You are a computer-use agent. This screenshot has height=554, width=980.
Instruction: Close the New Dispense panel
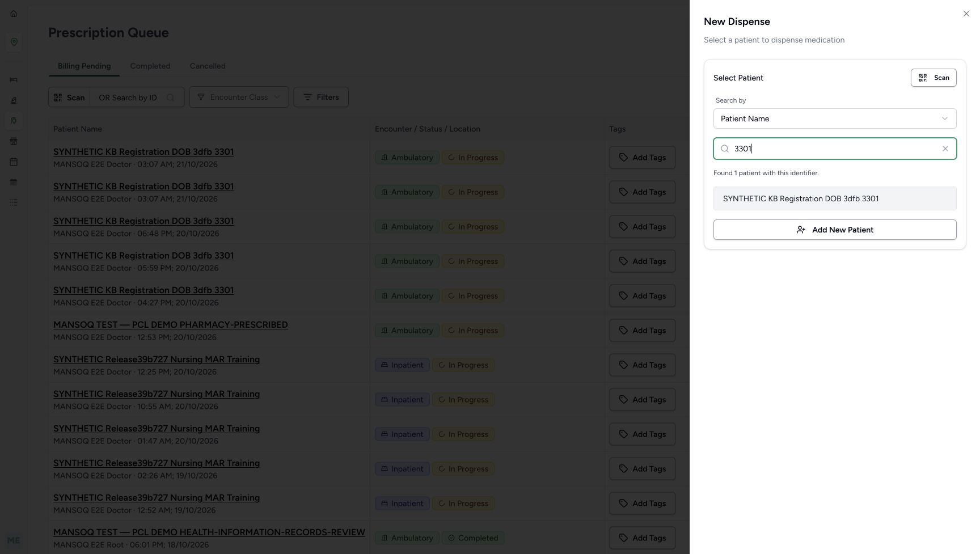pos(966,14)
